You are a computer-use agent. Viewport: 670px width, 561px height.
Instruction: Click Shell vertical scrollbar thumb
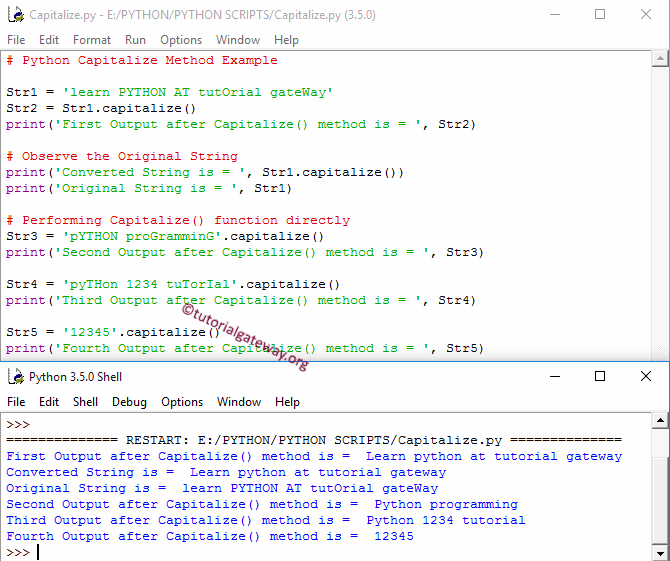[x=660, y=499]
